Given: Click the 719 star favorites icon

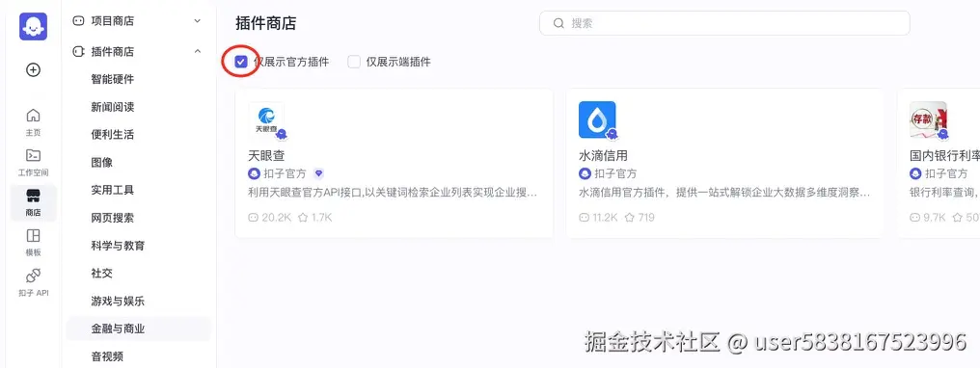Looking at the screenshot, I should click(630, 218).
